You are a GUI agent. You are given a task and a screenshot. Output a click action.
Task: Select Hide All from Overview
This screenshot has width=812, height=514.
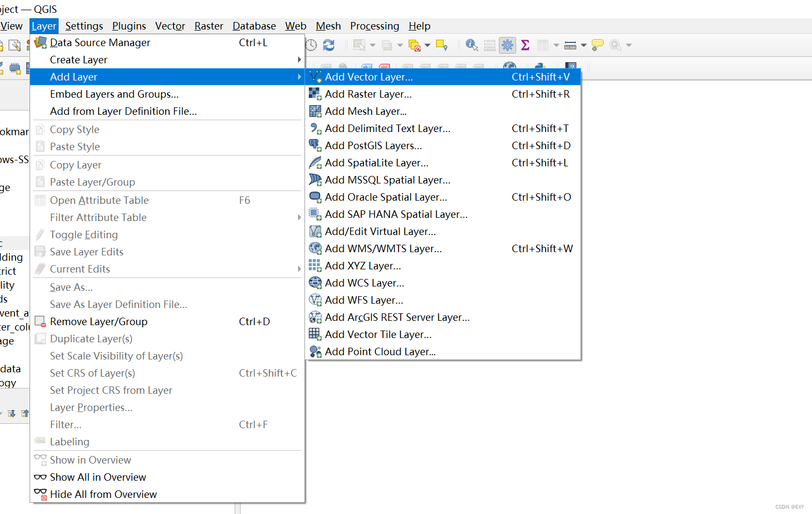tap(167, 494)
